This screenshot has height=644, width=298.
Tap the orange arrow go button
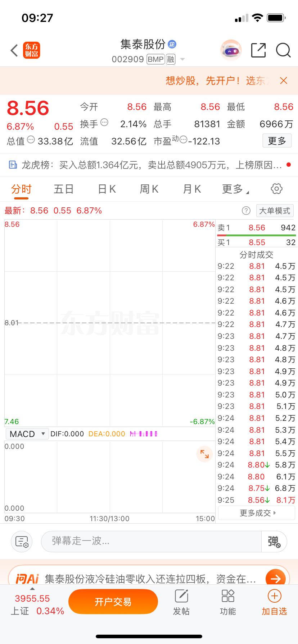[276, 578]
